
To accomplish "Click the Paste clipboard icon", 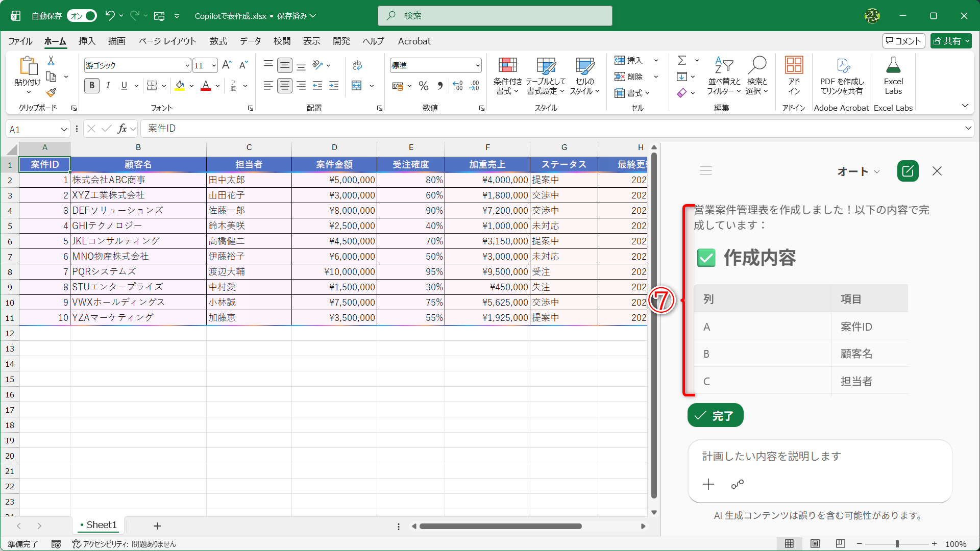I will [28, 66].
